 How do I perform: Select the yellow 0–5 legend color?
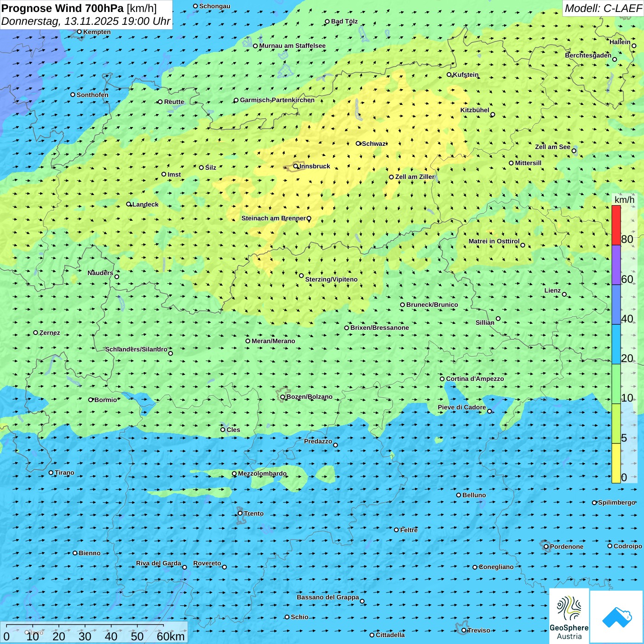point(616,463)
